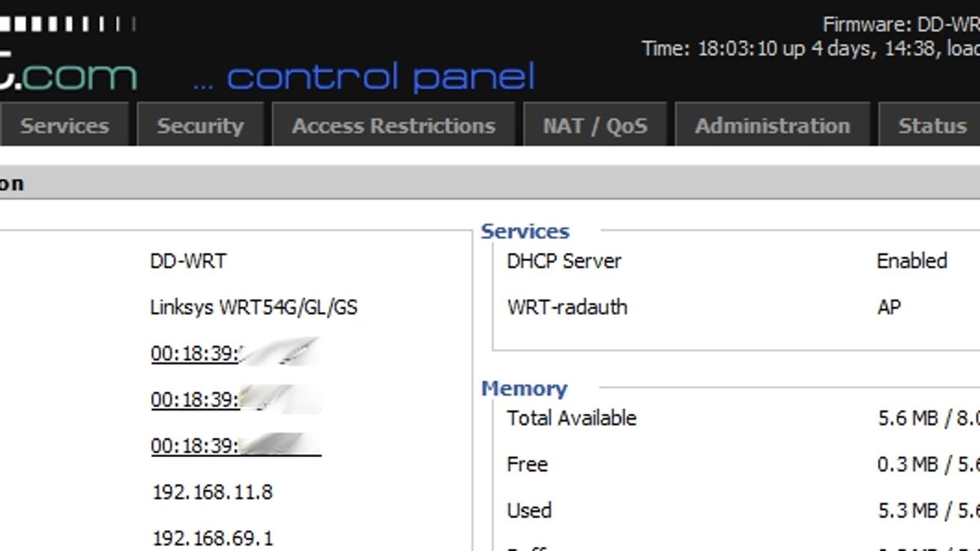Click the Total Available memory label

coord(572,418)
